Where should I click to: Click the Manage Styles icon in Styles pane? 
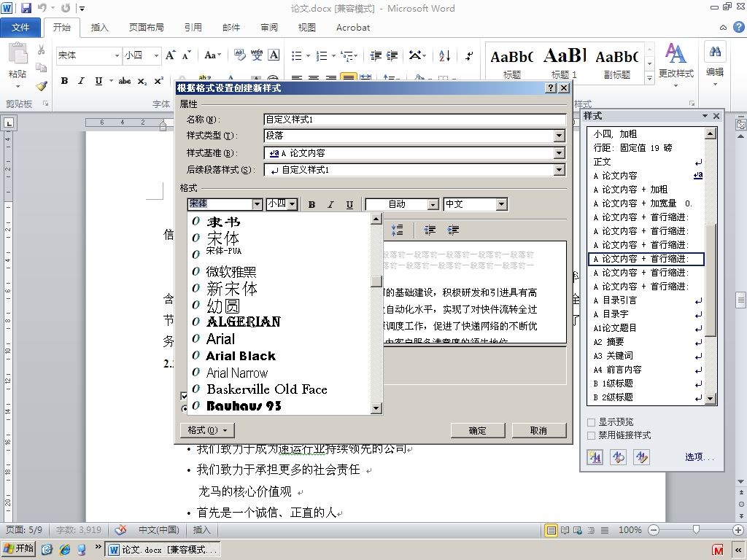[x=642, y=457]
